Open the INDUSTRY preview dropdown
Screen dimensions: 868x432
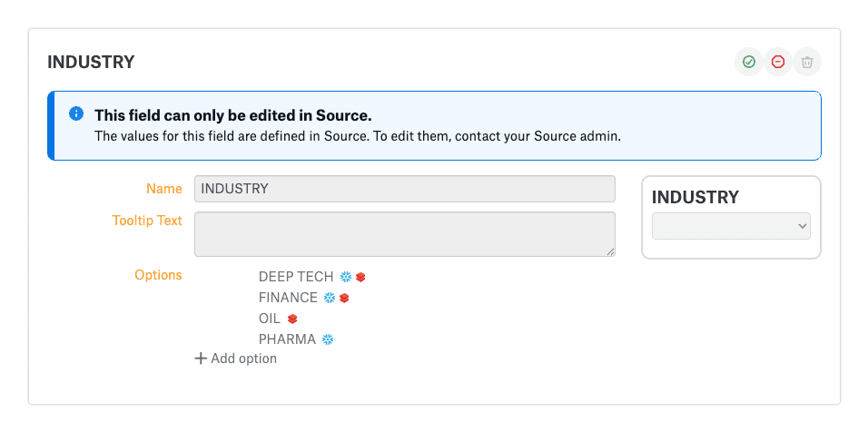[731, 226]
